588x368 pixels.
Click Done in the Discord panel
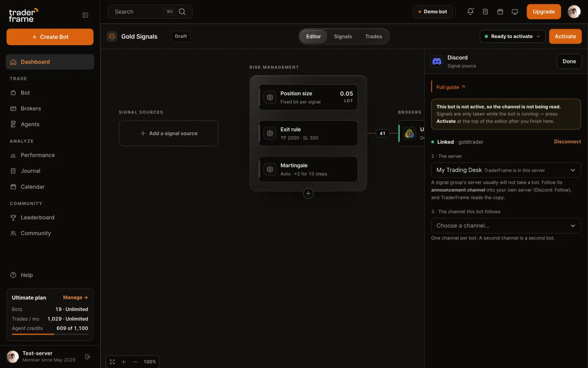[x=569, y=61]
